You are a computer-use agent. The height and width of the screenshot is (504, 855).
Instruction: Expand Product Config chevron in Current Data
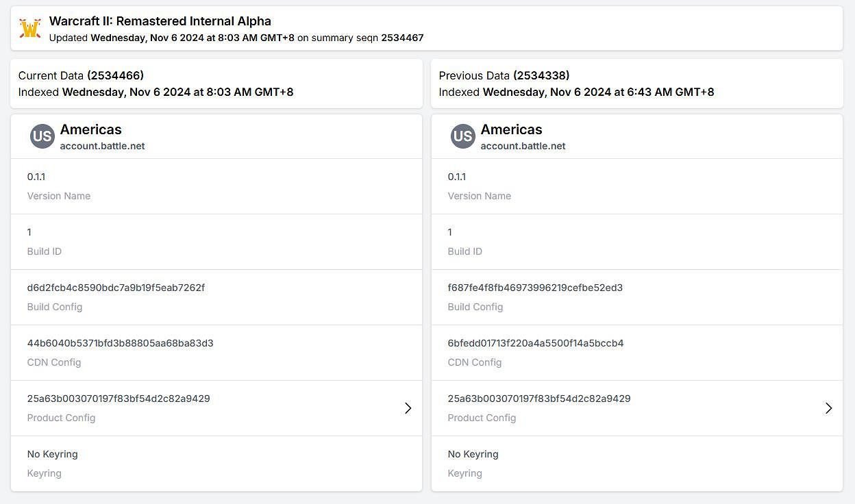click(408, 408)
